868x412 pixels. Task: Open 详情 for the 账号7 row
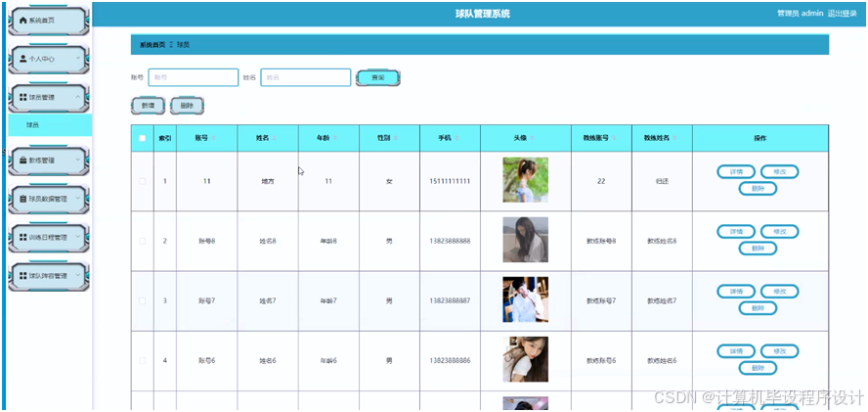pos(736,292)
